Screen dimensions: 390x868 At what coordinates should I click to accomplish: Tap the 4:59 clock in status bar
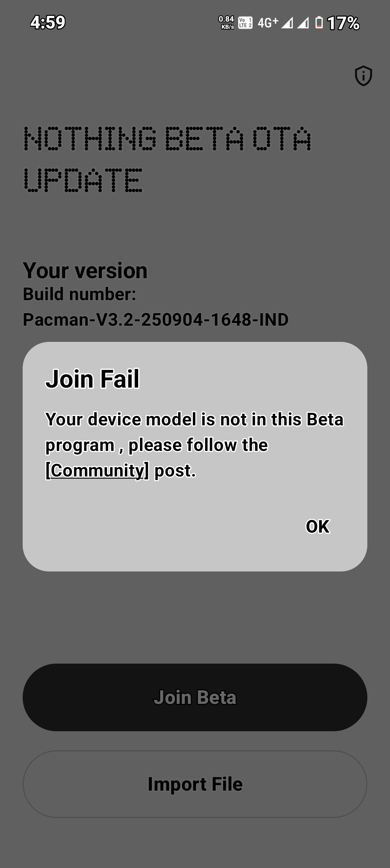pos(48,22)
